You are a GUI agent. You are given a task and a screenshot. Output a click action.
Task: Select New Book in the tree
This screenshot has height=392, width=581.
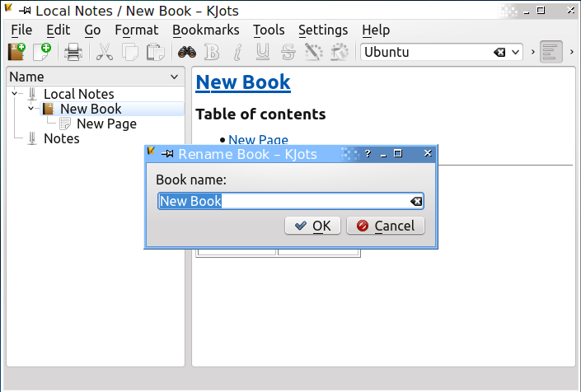tap(91, 109)
